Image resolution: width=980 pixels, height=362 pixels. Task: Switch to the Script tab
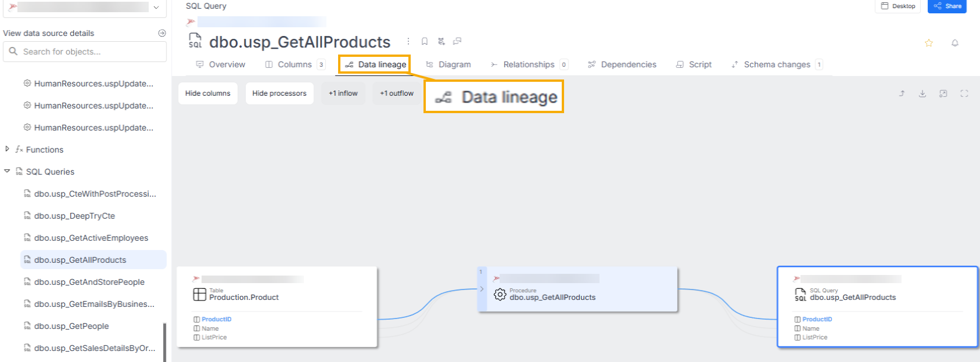click(x=694, y=64)
